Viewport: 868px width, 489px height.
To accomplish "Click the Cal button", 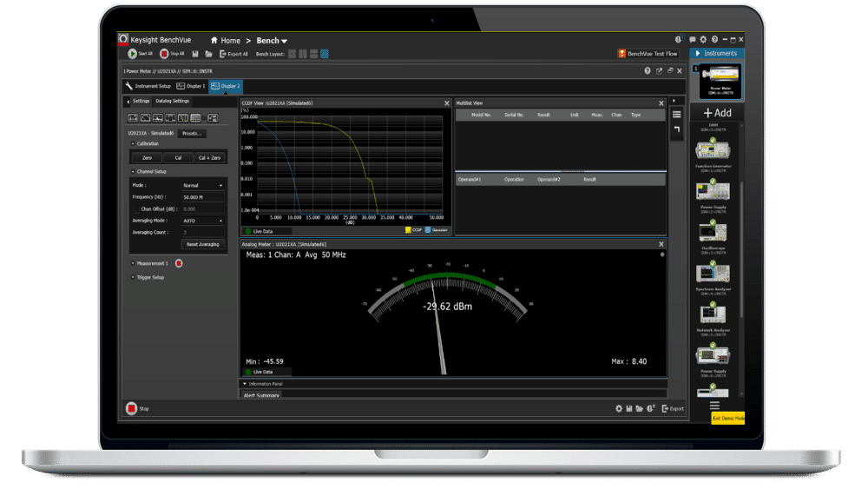I will coord(178,158).
